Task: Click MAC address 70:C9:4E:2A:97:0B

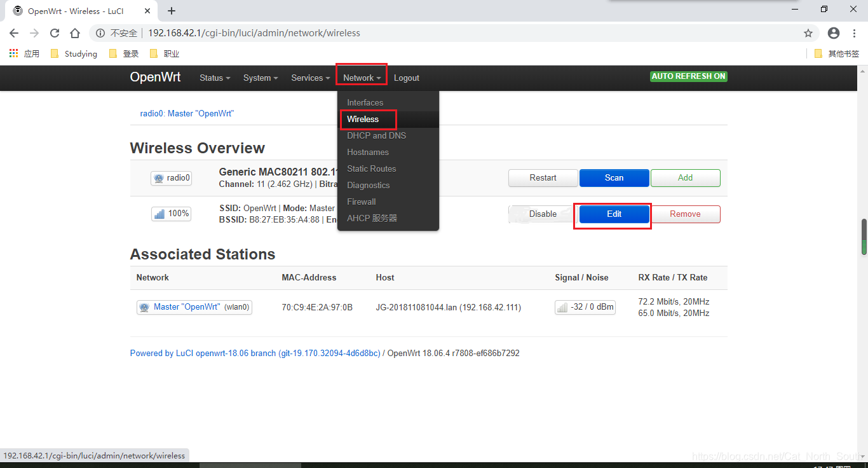Action: click(317, 307)
